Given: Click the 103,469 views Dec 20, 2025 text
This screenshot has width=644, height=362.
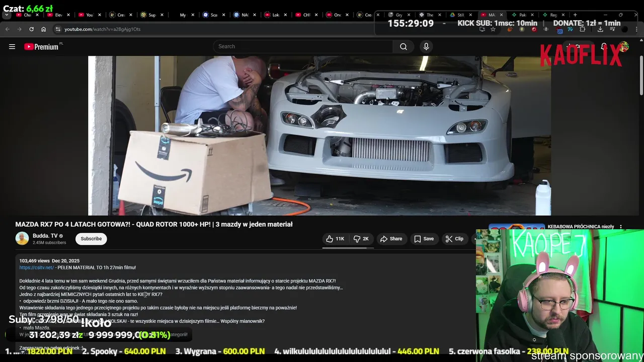Looking at the screenshot, I should click(49, 261).
